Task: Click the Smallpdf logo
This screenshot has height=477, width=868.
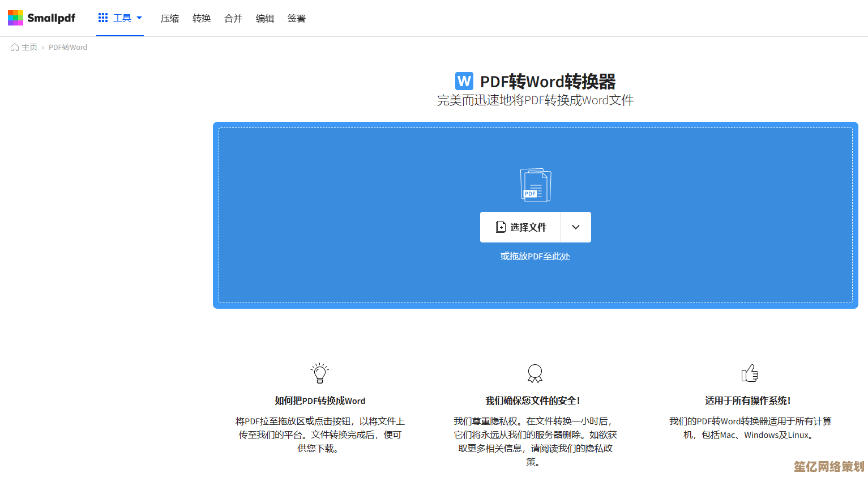Action: pos(41,18)
